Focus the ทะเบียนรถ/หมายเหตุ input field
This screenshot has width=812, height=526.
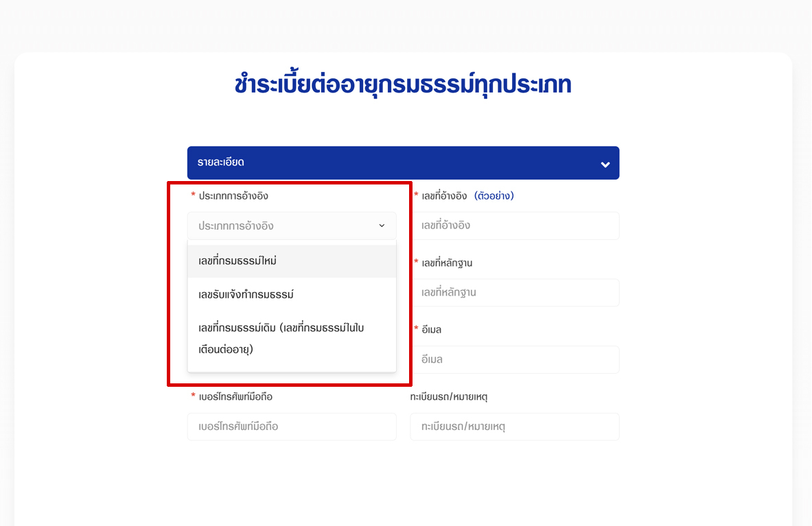coord(514,427)
